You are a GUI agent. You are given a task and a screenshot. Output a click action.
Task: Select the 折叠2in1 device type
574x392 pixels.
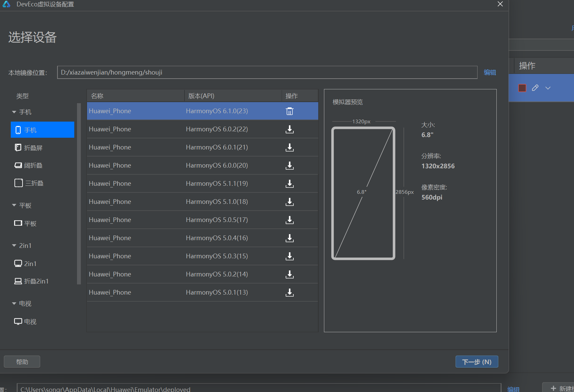pos(32,281)
